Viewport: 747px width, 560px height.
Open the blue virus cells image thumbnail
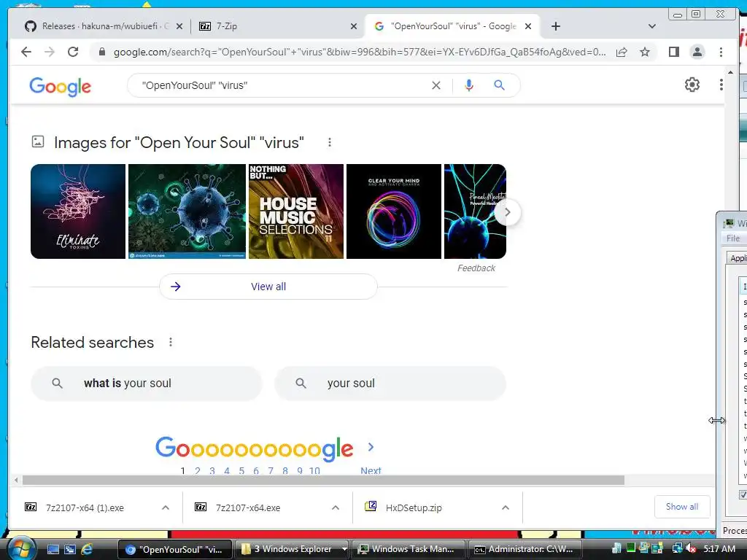click(x=187, y=211)
